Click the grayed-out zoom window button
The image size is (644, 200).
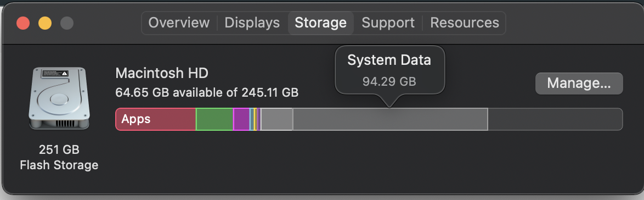67,23
